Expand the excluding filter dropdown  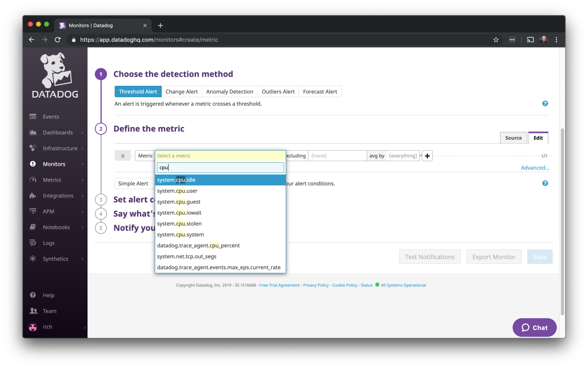coord(338,156)
